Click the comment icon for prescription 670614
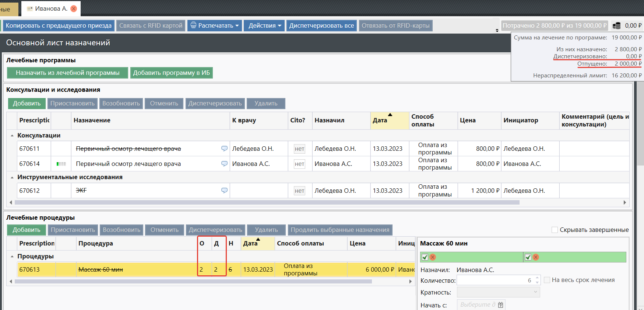The width and height of the screenshot is (644, 310). (x=224, y=164)
